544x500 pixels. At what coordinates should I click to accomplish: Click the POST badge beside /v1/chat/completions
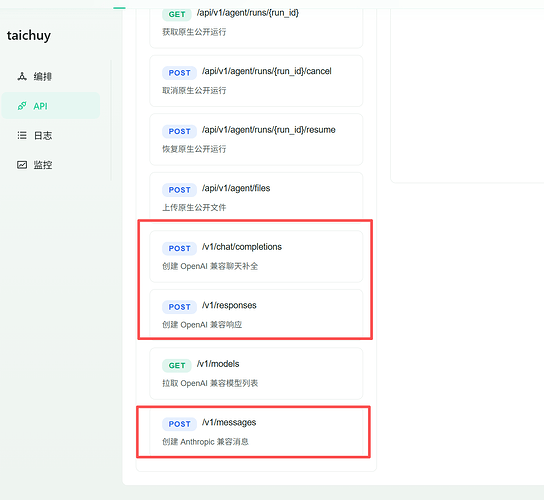[x=179, y=248]
